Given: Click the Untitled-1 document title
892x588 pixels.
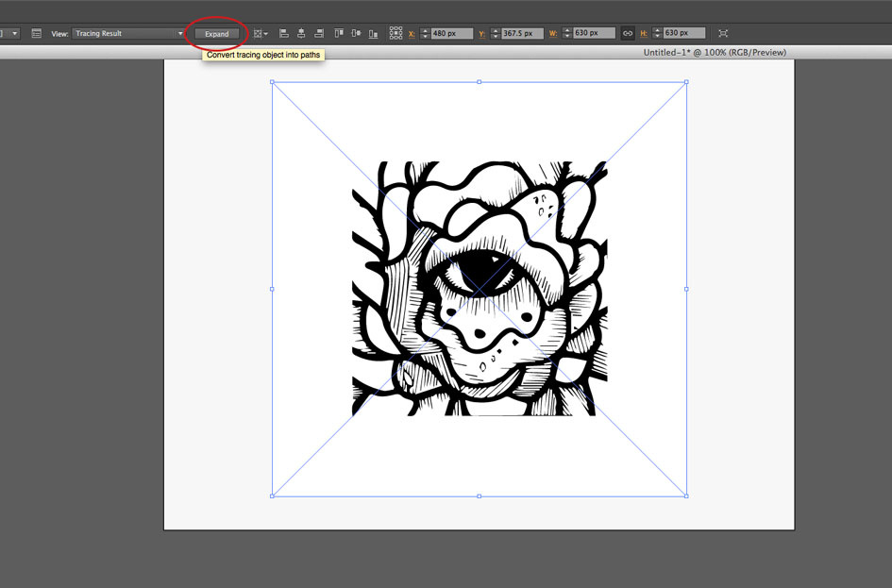Looking at the screenshot, I should coord(713,52).
